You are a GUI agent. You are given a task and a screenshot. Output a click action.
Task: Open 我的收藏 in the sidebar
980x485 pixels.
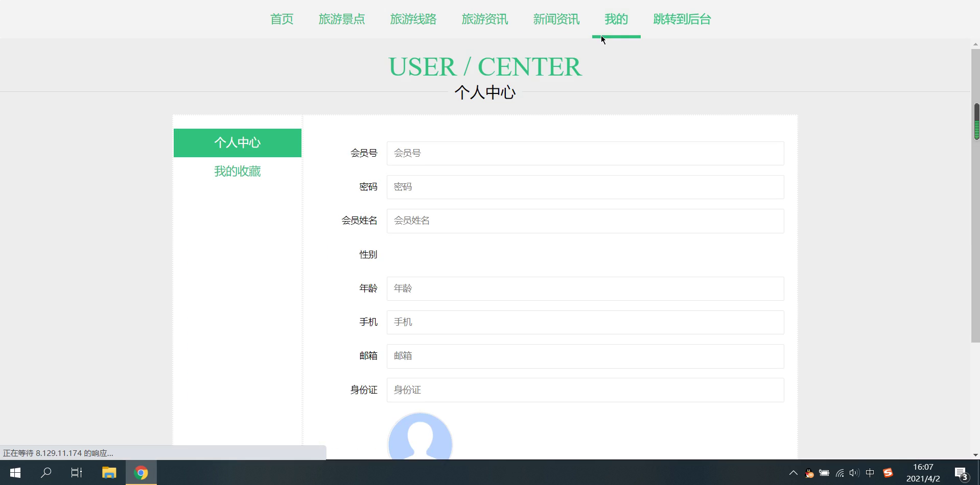point(238,172)
